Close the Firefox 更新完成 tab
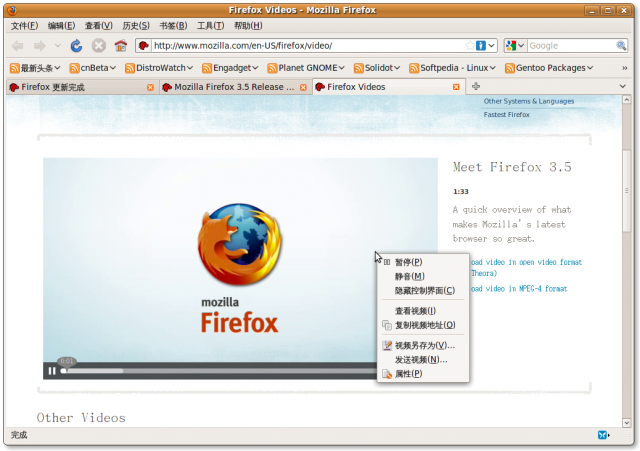Viewport: 640px width, 451px height. [x=150, y=87]
